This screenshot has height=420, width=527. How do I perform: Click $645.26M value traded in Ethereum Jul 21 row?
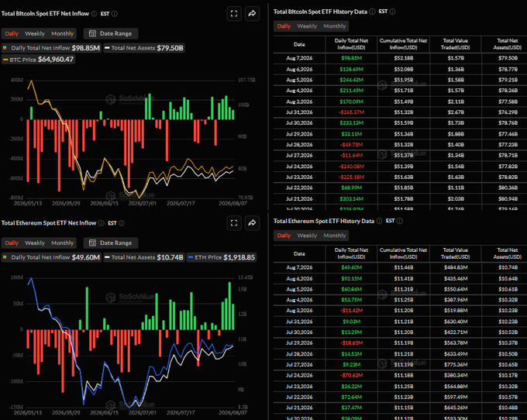pos(456,408)
